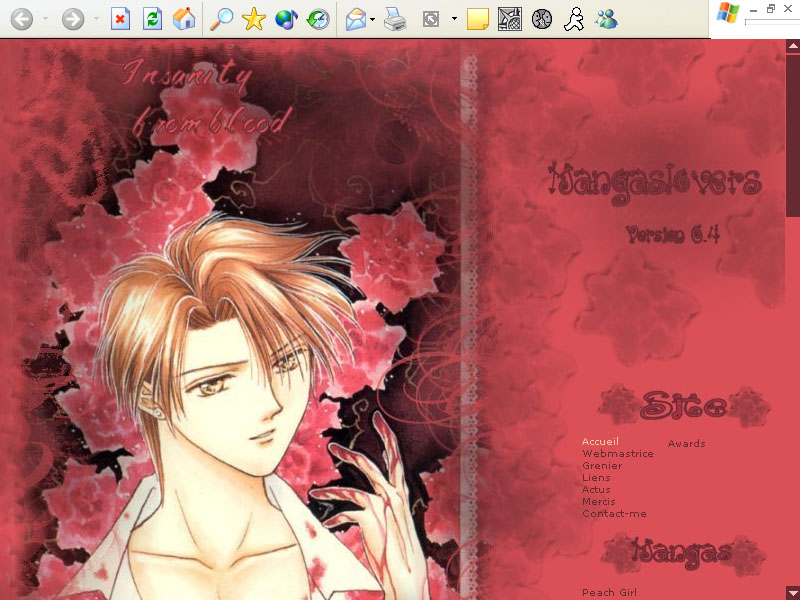
Task: Open Favorites using the yellow star icon
Action: point(254,20)
